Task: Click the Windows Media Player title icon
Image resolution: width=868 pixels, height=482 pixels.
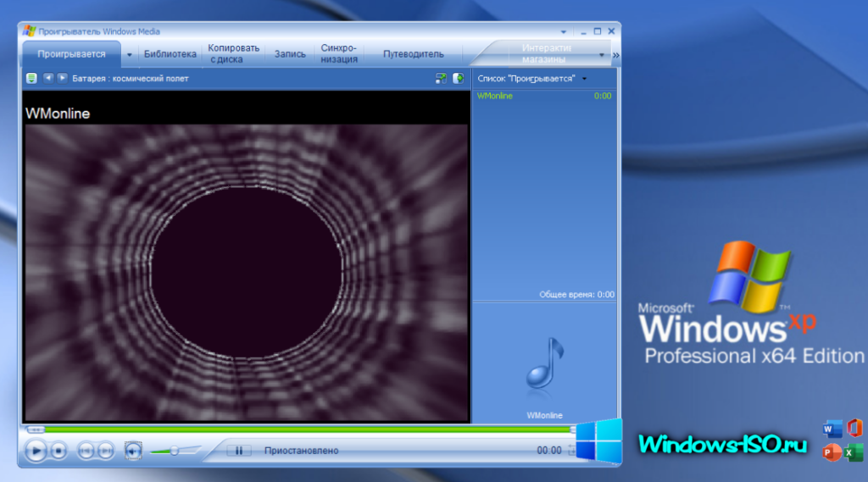Action: (30, 31)
